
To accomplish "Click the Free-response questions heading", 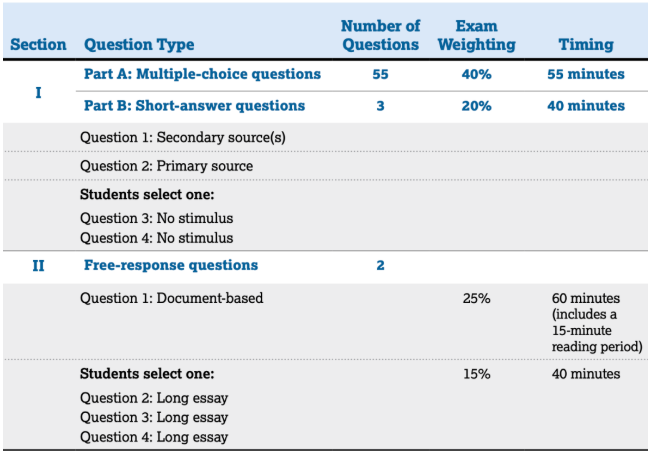I will [171, 265].
